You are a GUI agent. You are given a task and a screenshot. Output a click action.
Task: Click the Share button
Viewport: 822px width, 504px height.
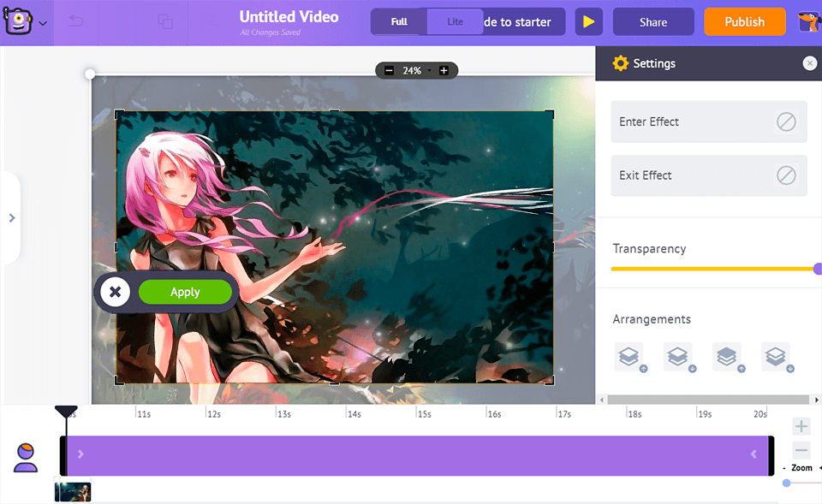pyautogui.click(x=653, y=22)
